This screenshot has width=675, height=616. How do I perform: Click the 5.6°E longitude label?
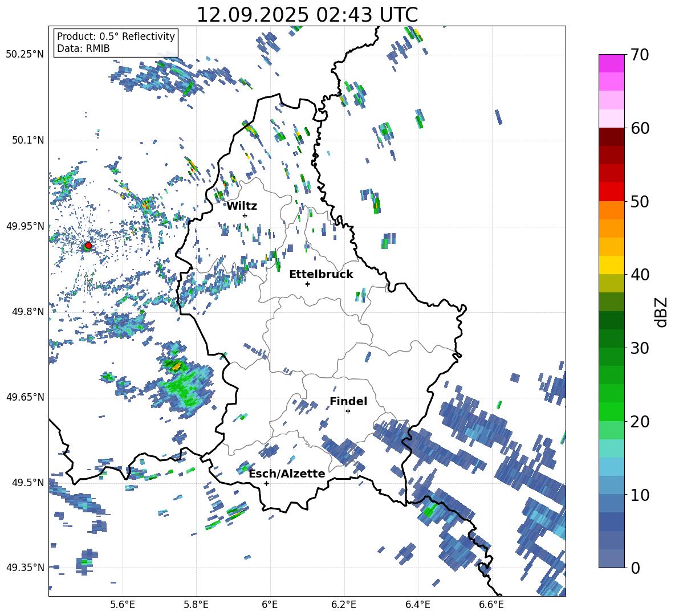pos(123,605)
